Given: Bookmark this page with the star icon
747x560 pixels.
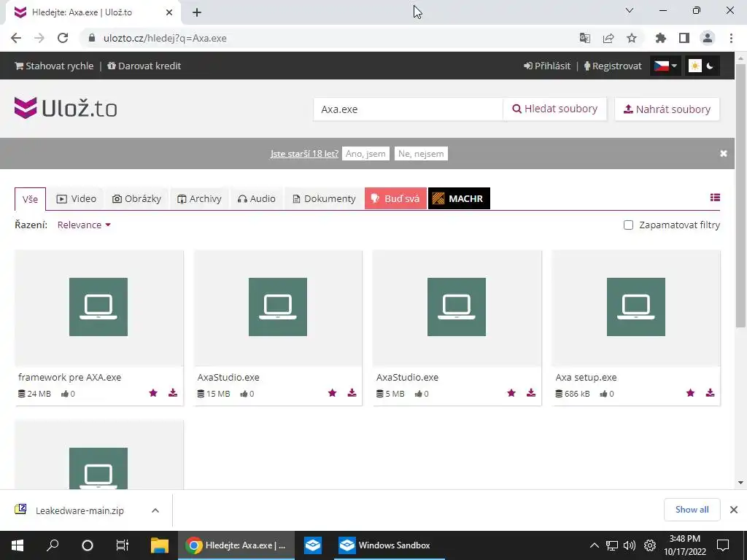Looking at the screenshot, I should (632, 38).
